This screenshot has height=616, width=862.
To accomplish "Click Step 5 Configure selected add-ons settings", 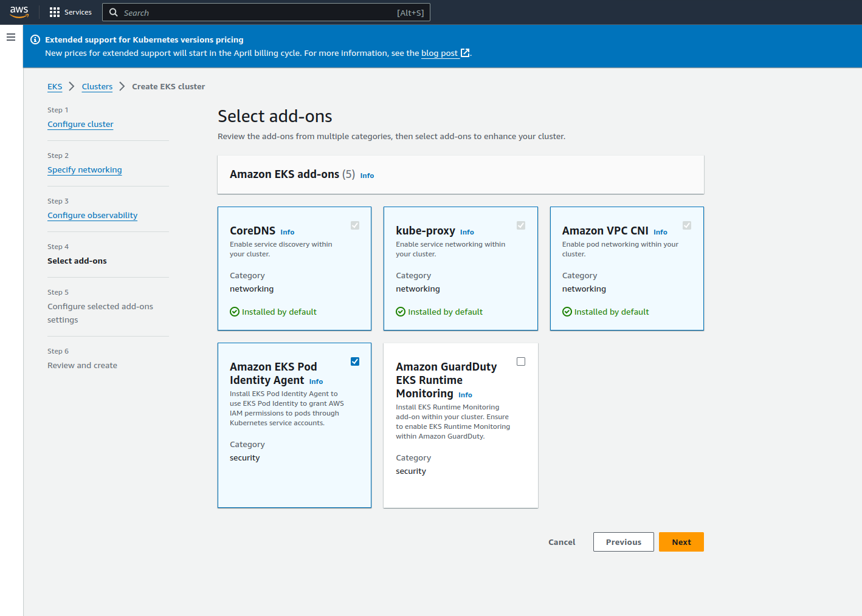I will click(100, 313).
